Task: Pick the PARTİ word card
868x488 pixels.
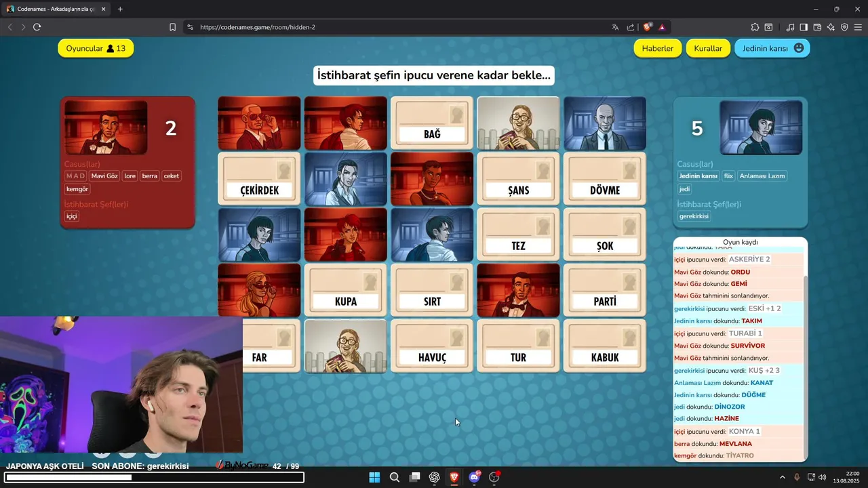Action: 605,290
